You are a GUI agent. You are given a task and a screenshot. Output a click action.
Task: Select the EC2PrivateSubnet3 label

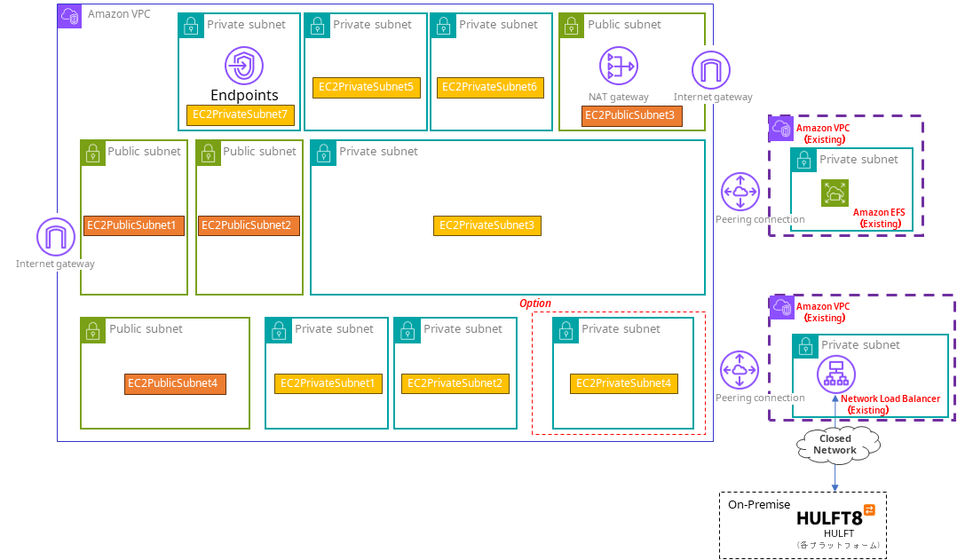487,225
